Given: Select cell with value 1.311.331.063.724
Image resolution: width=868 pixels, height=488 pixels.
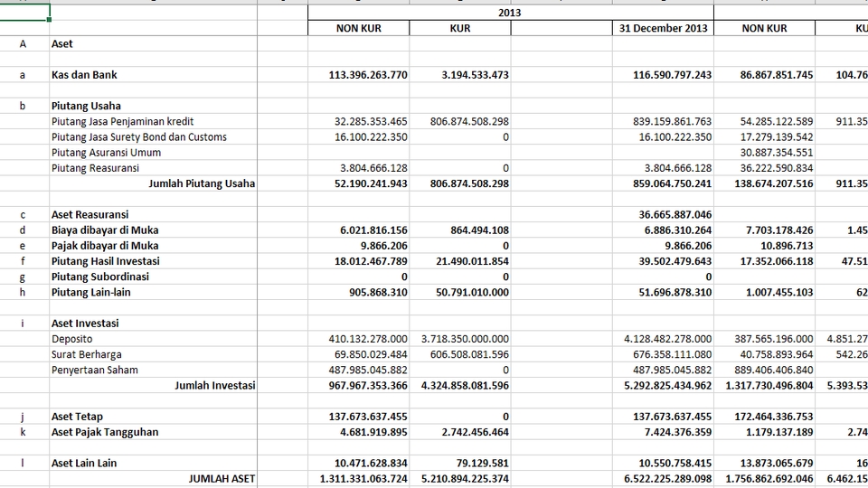Looking at the screenshot, I should [359, 477].
